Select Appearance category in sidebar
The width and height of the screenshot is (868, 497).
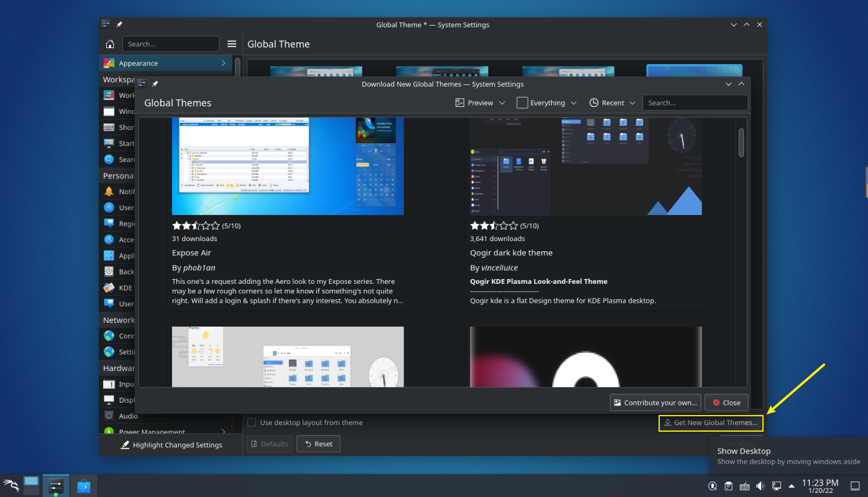[x=166, y=63]
